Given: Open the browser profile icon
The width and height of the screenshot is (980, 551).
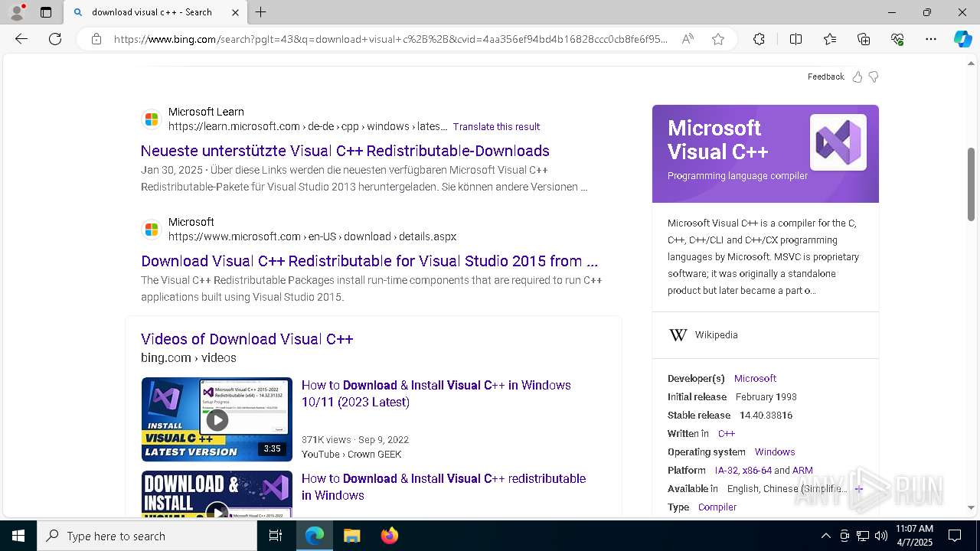Looking at the screenshot, I should point(17,12).
